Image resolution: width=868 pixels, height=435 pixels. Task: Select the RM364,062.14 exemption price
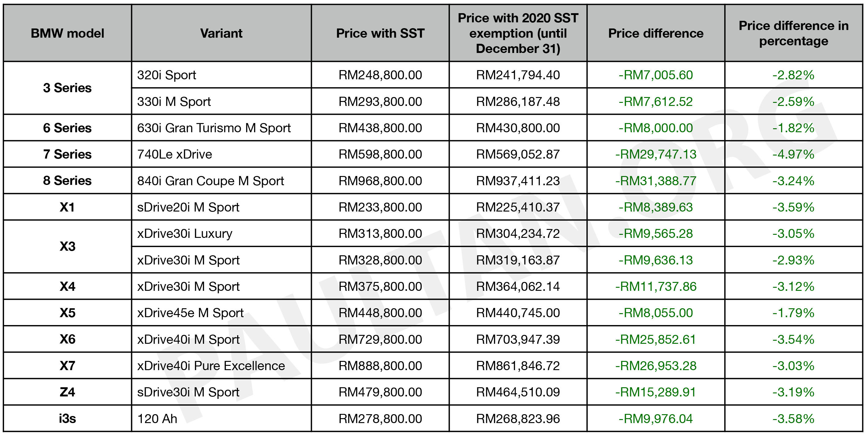518,287
